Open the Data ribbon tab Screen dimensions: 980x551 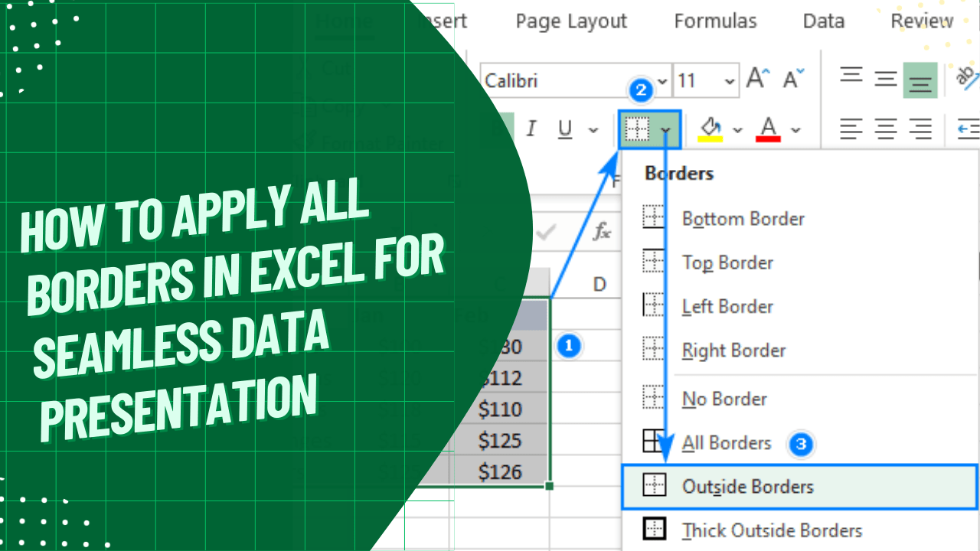tap(823, 21)
